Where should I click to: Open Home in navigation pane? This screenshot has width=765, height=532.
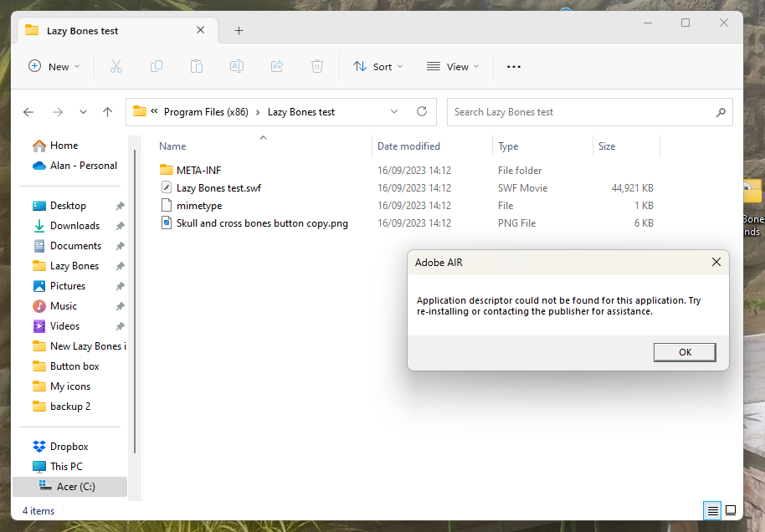[64, 146]
